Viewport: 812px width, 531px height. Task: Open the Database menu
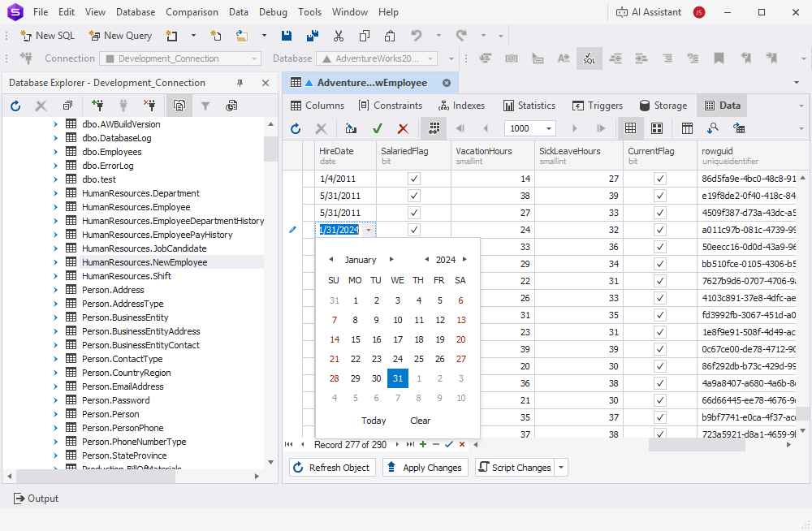pyautogui.click(x=135, y=12)
